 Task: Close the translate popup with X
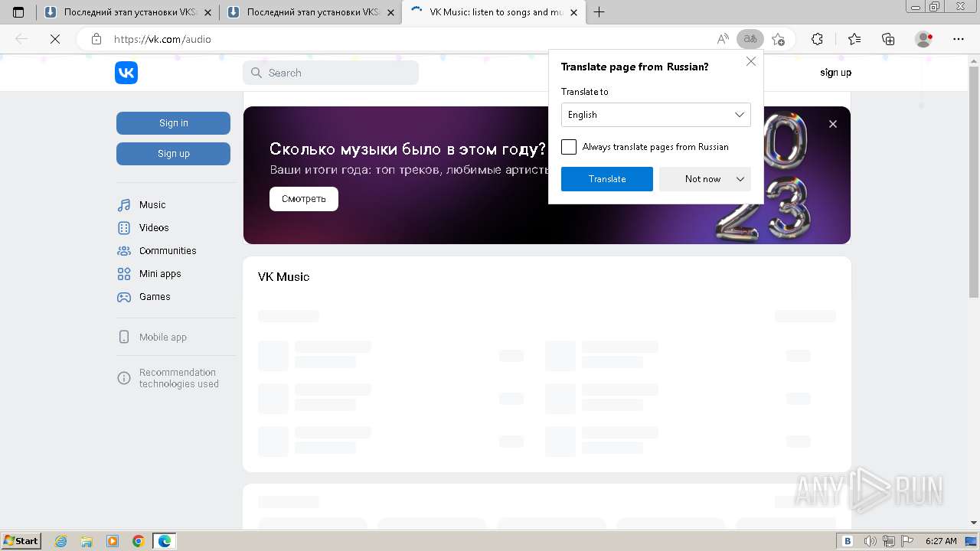[751, 61]
